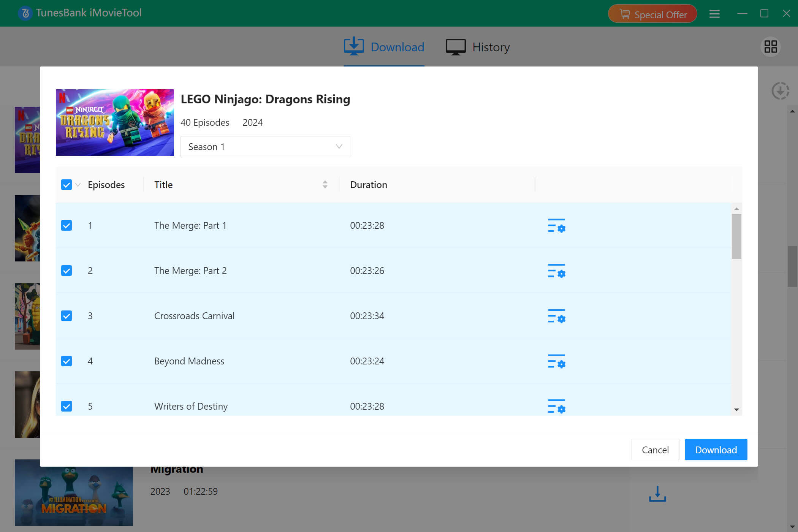
Task: Open settings for The Merge: Part 1
Action: coord(556,226)
